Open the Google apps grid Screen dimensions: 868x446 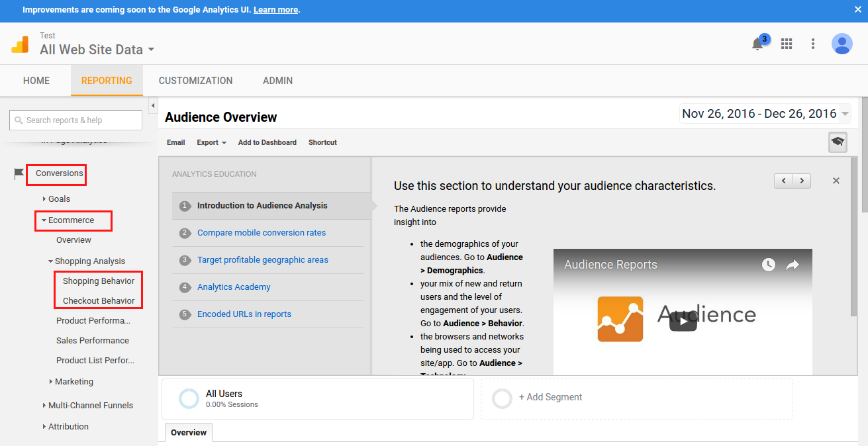(787, 44)
